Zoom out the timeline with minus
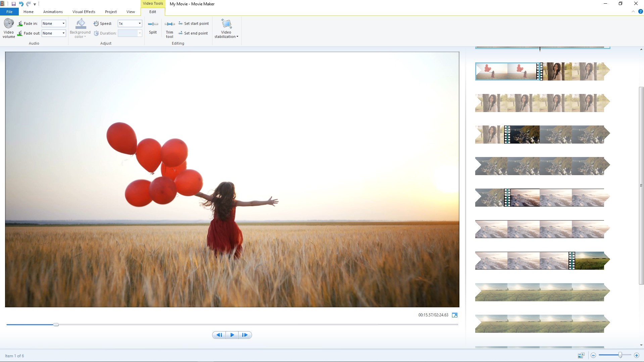The width and height of the screenshot is (644, 362). click(x=593, y=355)
